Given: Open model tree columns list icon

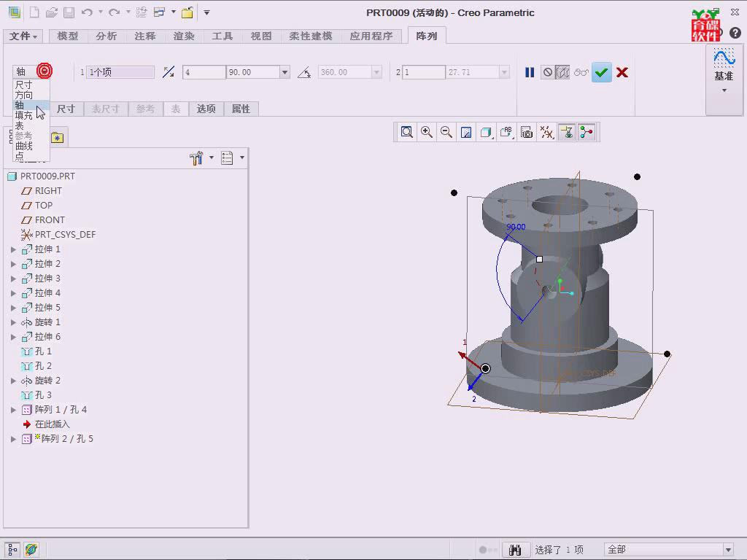Looking at the screenshot, I should (x=227, y=157).
